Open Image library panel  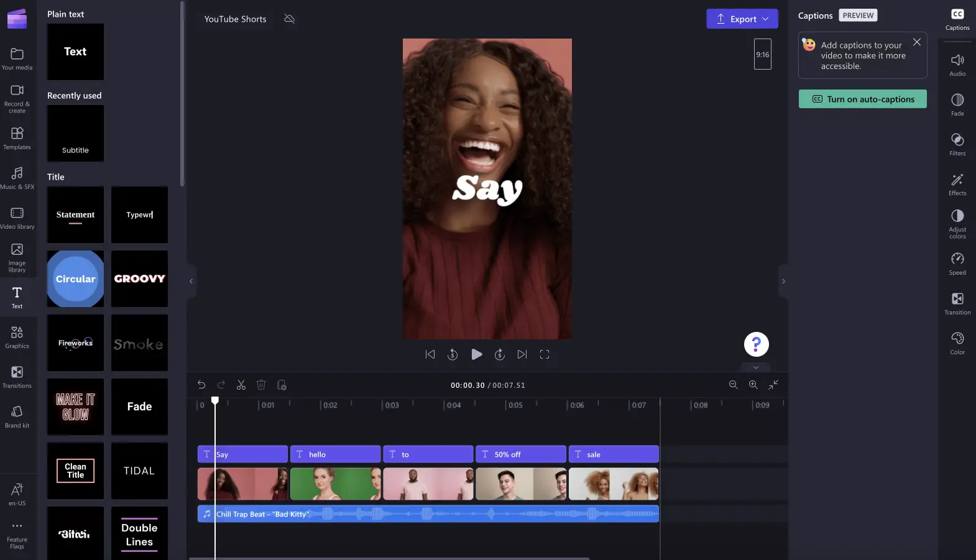tap(17, 258)
